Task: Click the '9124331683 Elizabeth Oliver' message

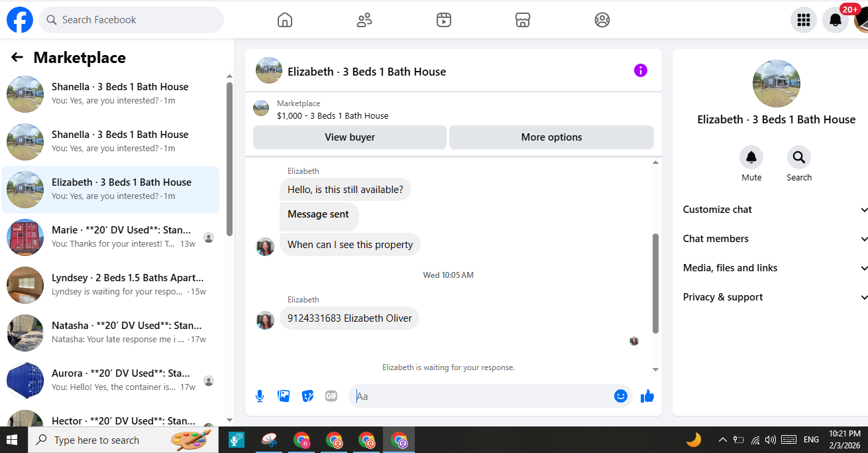Action: point(349,318)
